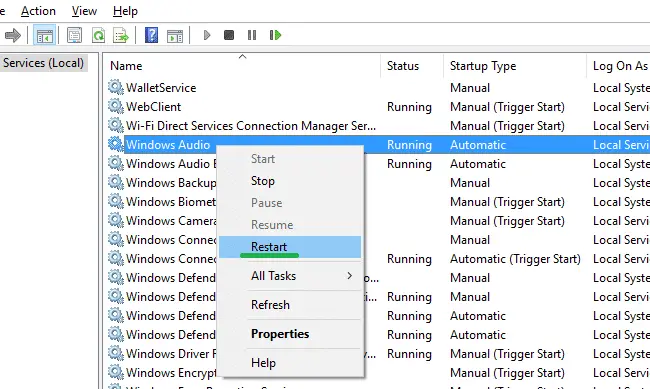Sort by the Name column header

pos(242,66)
